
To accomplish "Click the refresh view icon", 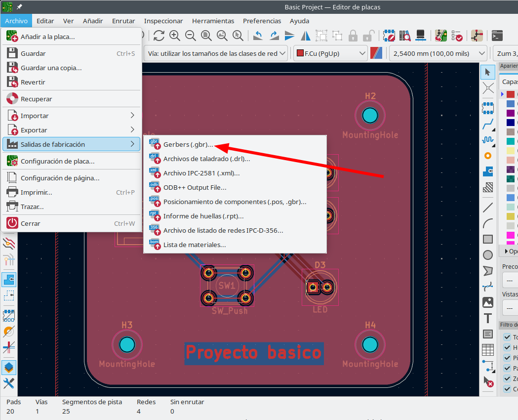I will [159, 36].
